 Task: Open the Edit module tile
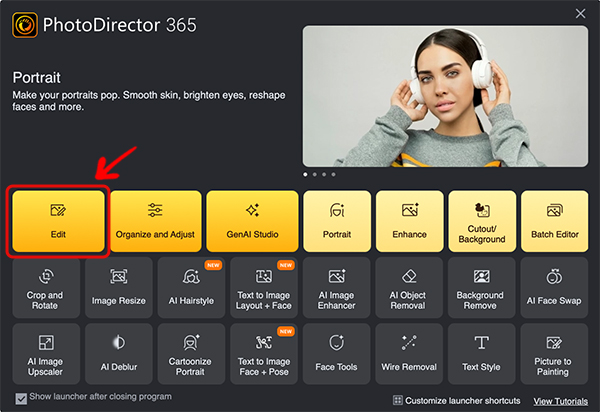point(58,221)
